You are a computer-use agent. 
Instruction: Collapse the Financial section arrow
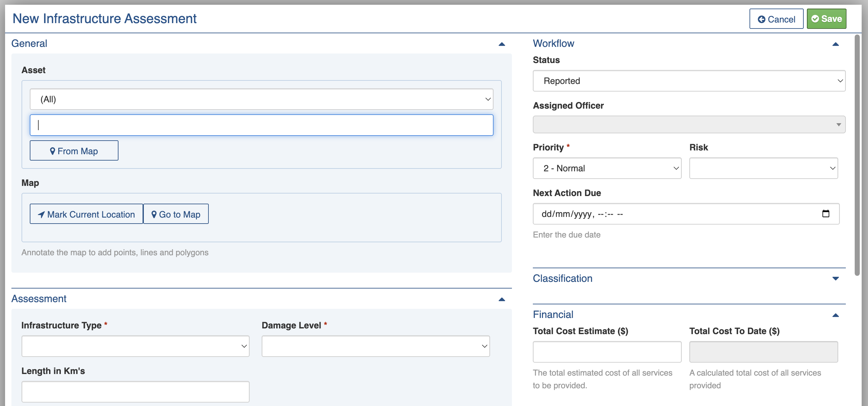[x=835, y=315]
